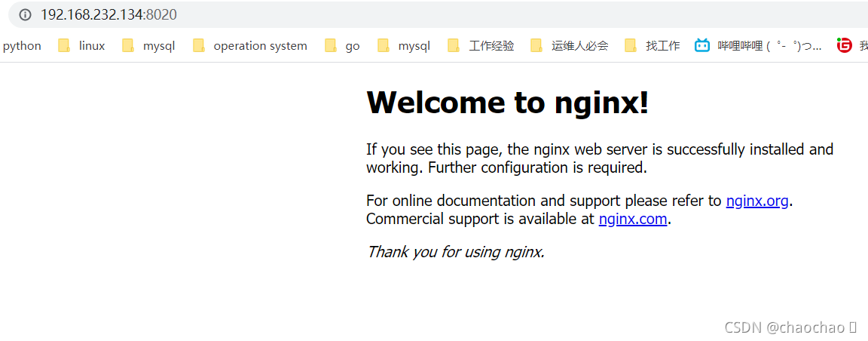Click the site information icon in address bar

25,15
